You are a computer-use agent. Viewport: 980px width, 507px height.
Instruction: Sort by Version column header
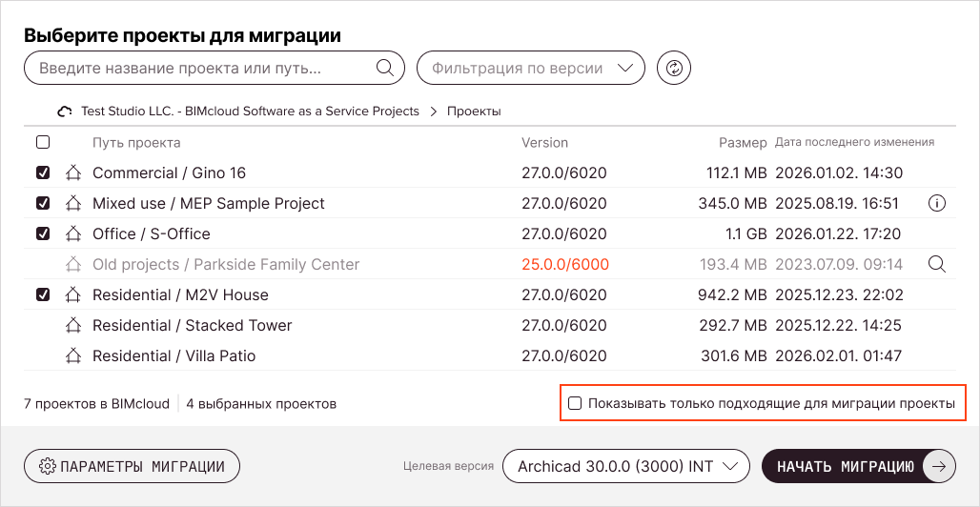coord(545,143)
